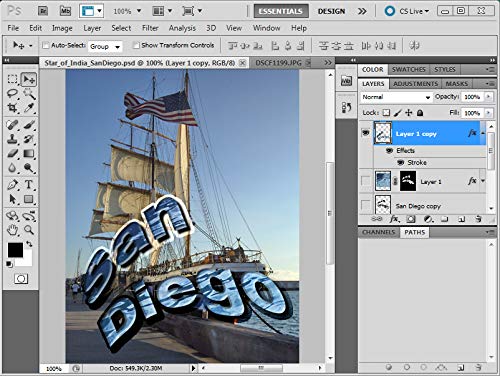
Task: Click the black foreground color swatch
Action: (15, 250)
